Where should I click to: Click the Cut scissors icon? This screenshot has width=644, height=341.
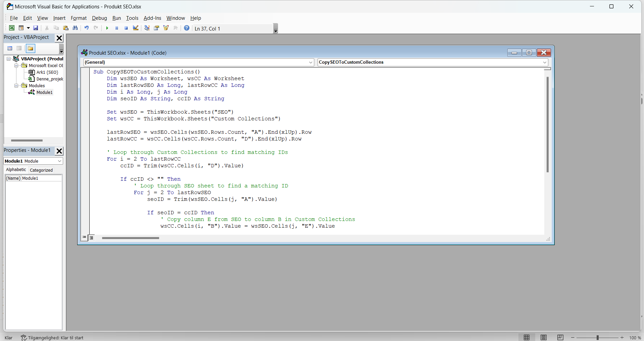click(47, 28)
